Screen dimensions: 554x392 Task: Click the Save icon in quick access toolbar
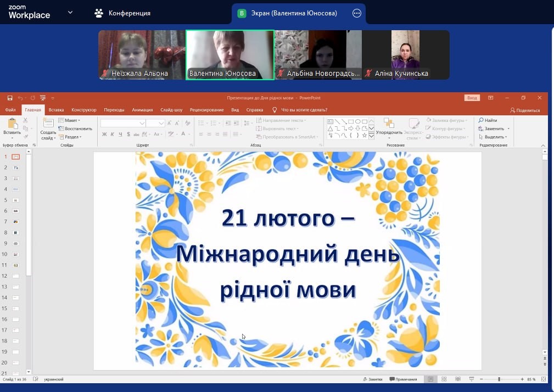point(10,98)
